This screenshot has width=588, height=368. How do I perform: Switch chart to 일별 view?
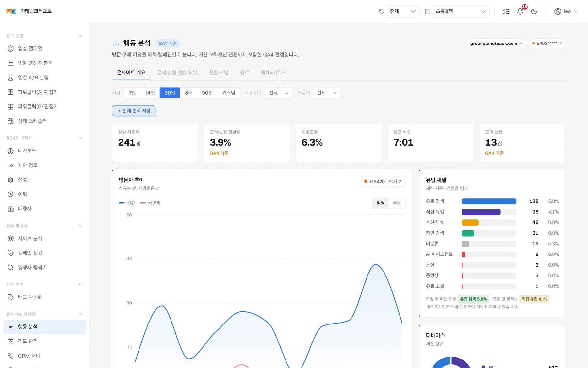pyautogui.click(x=381, y=203)
